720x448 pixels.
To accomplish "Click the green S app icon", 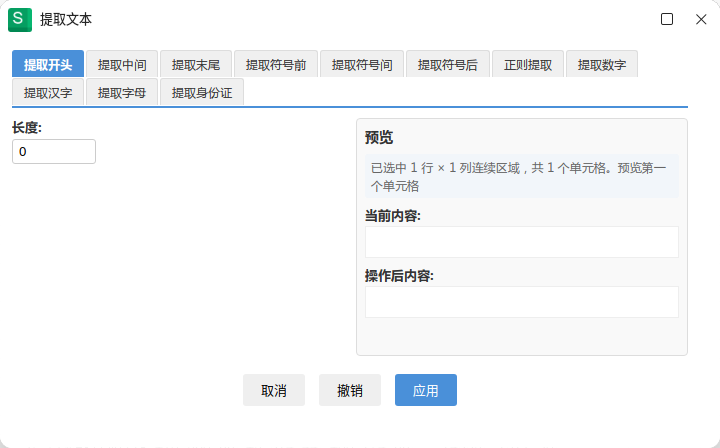I will pyautogui.click(x=20, y=19).
